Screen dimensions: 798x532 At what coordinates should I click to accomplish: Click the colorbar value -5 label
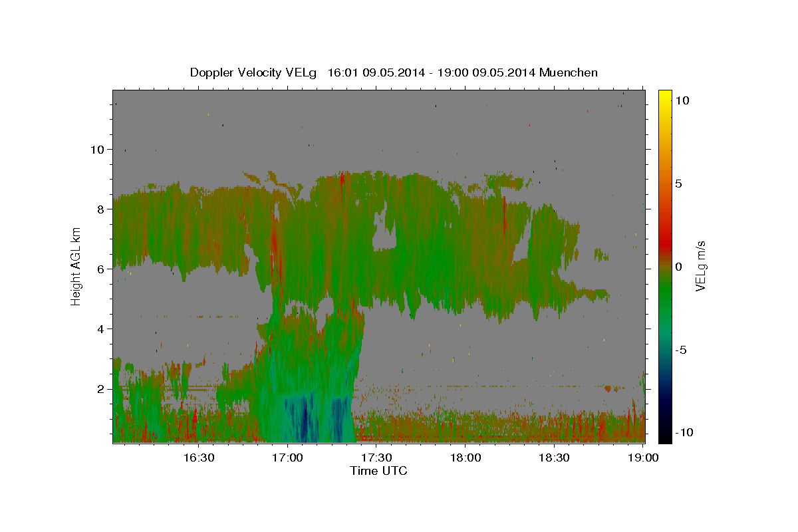click(681, 350)
